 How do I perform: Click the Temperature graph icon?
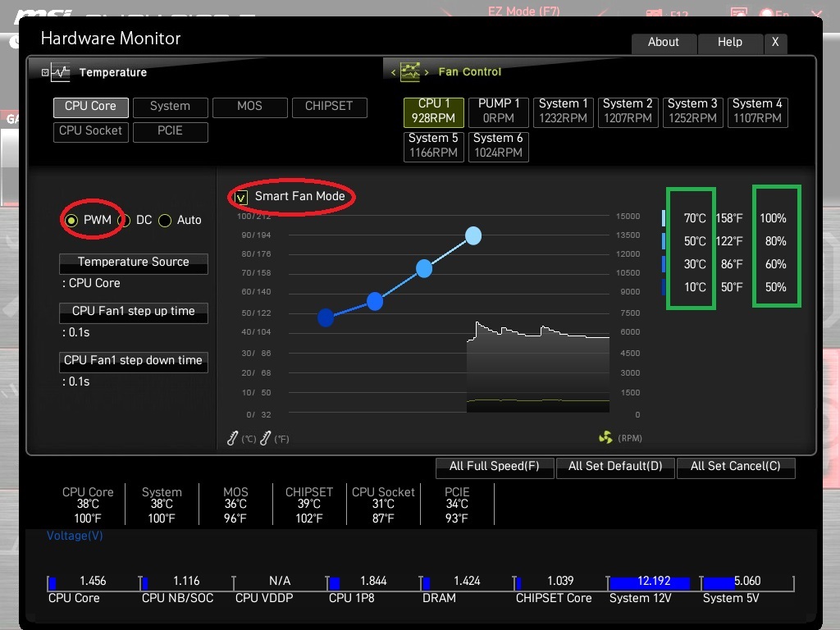(x=61, y=72)
